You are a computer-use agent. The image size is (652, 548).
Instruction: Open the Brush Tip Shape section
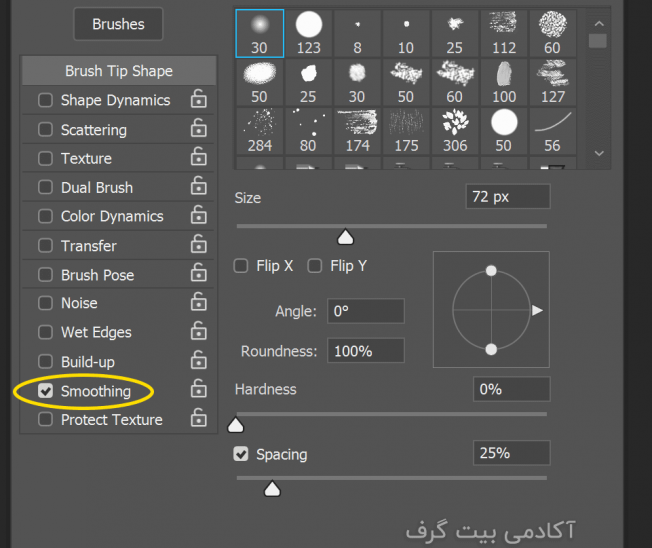pyautogui.click(x=119, y=71)
